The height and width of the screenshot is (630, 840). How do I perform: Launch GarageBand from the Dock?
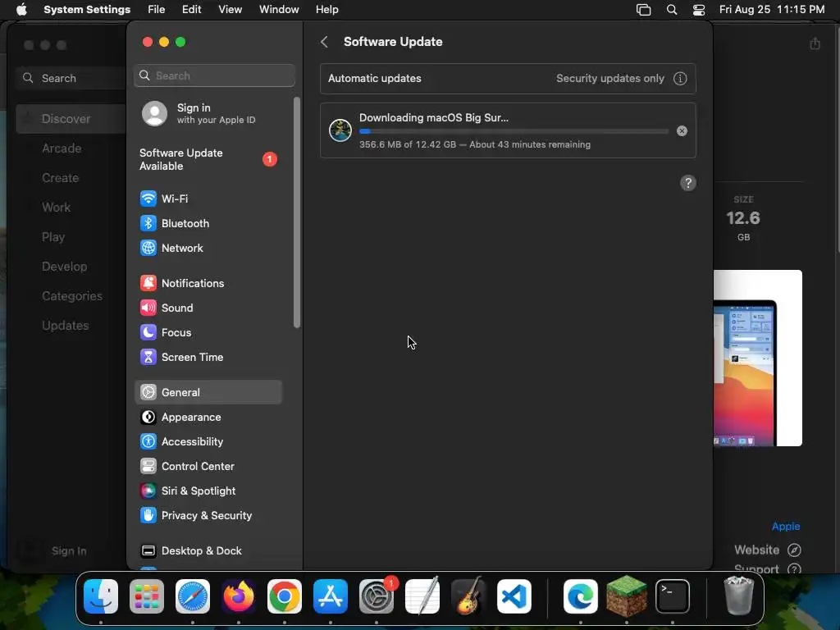468,596
